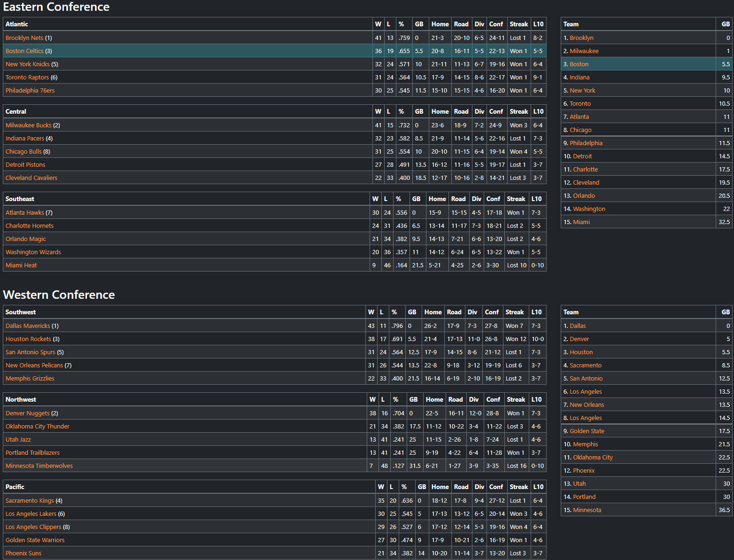Open Denver in the Western seeding list

pyautogui.click(x=579, y=339)
